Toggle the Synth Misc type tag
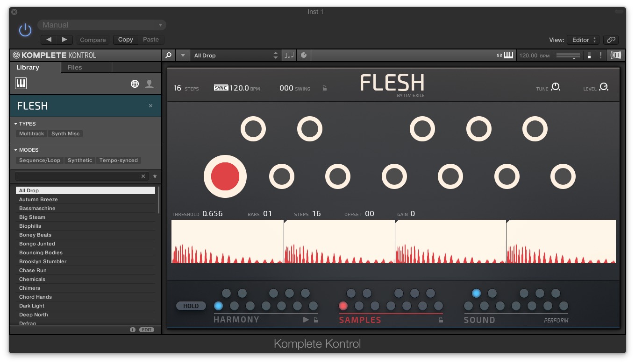The width and height of the screenshot is (635, 364). tap(65, 133)
